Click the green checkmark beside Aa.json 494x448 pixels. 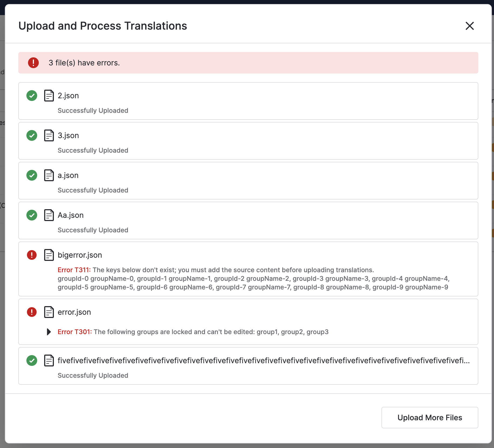click(32, 215)
